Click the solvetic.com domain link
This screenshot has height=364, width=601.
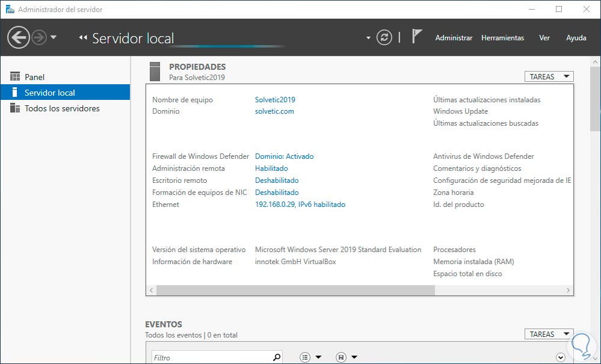pyautogui.click(x=274, y=111)
